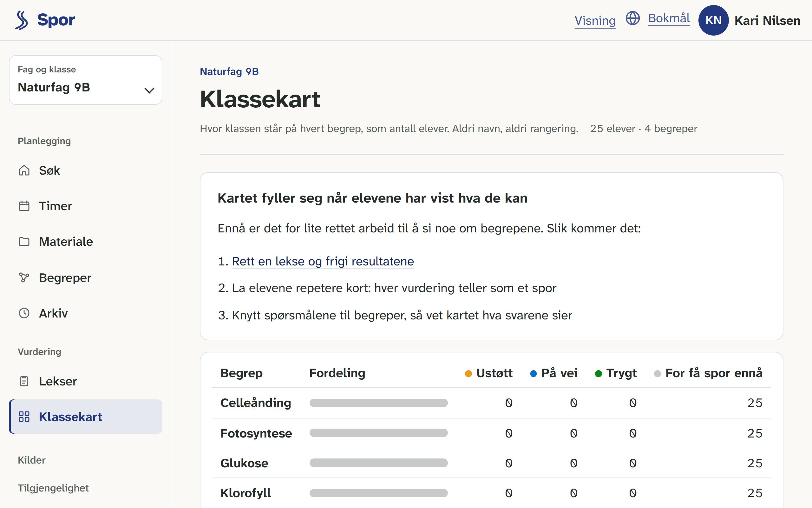Select the Klorofyll row label

[245, 493]
